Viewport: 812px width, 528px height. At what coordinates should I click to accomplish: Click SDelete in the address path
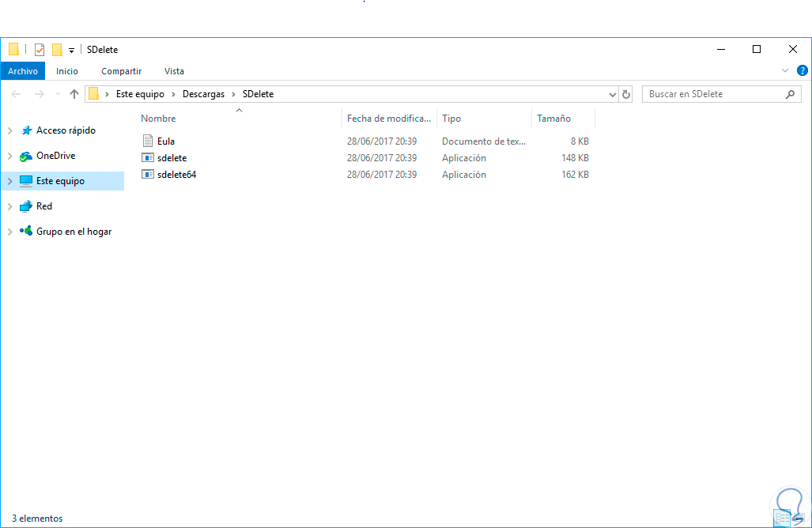tap(258, 94)
